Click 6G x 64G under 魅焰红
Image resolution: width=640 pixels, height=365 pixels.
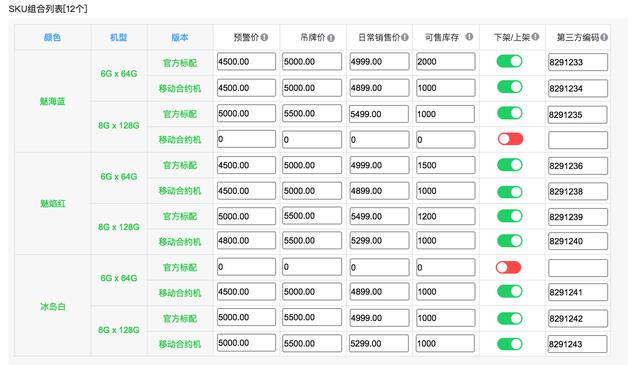[118, 177]
